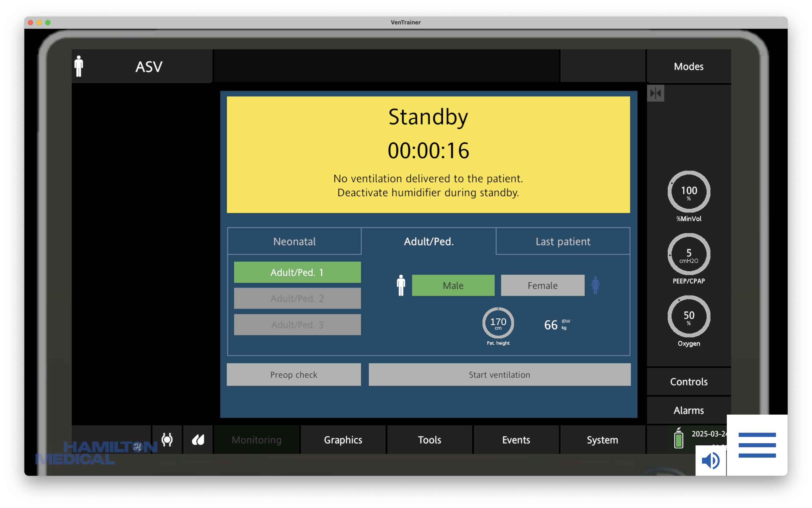Choose Adult/Ped. 2 preset
The image size is (812, 508).
click(x=297, y=298)
